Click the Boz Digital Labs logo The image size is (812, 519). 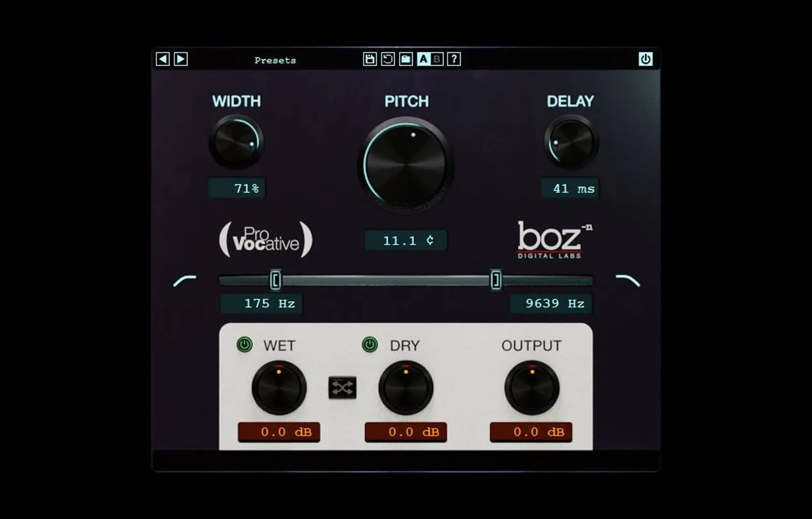point(554,240)
